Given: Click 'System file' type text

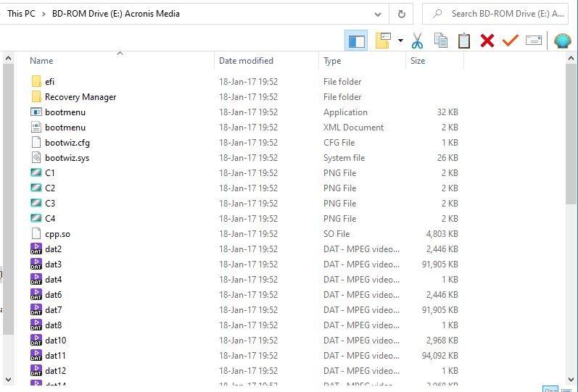Looking at the screenshot, I should (344, 158).
